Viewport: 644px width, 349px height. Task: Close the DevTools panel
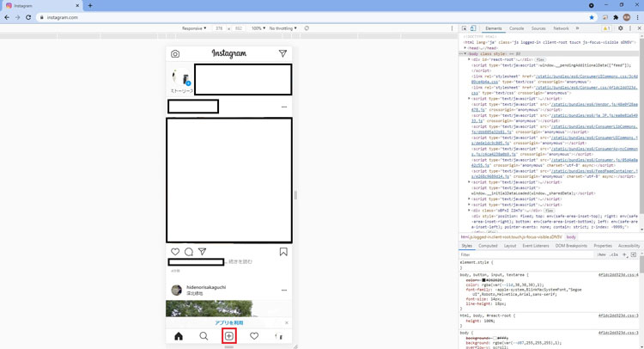639,28
